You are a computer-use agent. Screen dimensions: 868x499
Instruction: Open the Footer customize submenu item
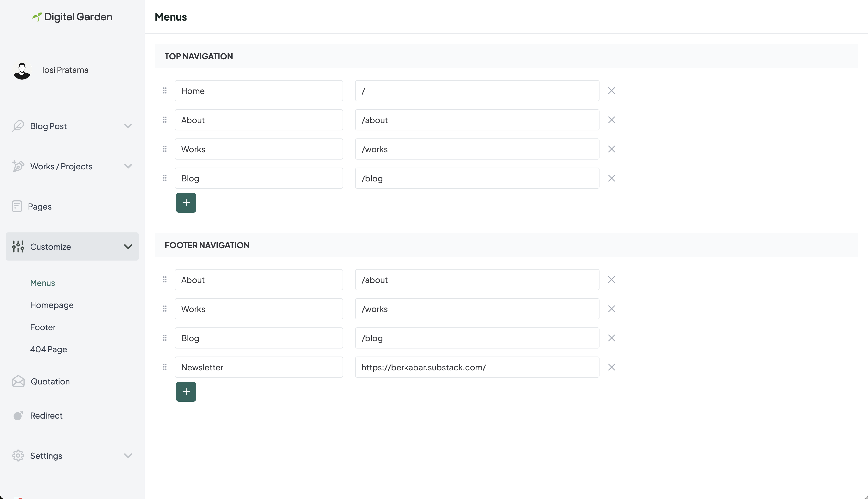pos(43,327)
